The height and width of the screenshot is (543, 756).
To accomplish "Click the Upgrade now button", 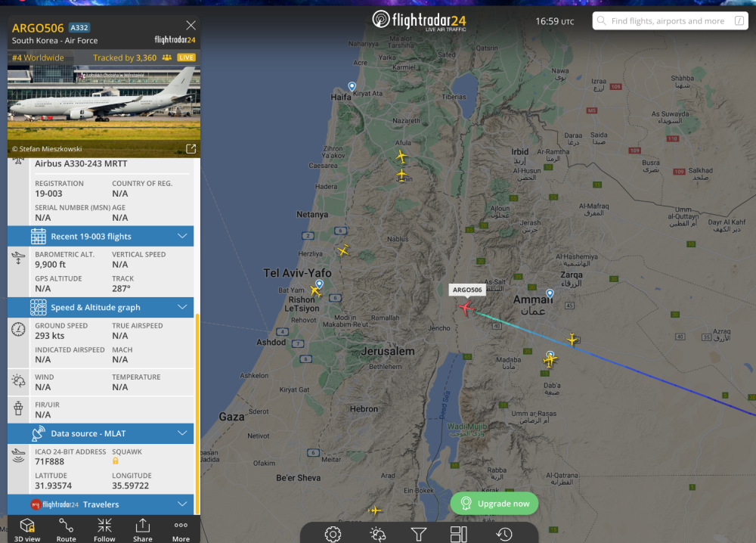I will point(494,504).
